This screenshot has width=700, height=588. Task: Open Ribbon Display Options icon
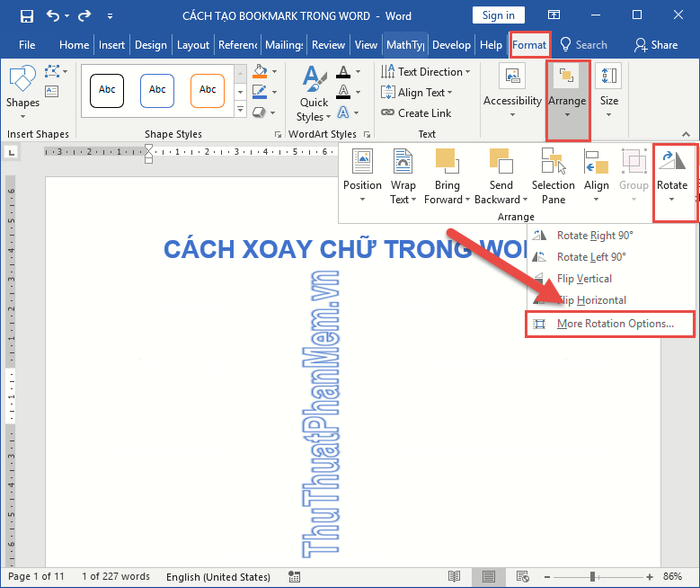(554, 15)
